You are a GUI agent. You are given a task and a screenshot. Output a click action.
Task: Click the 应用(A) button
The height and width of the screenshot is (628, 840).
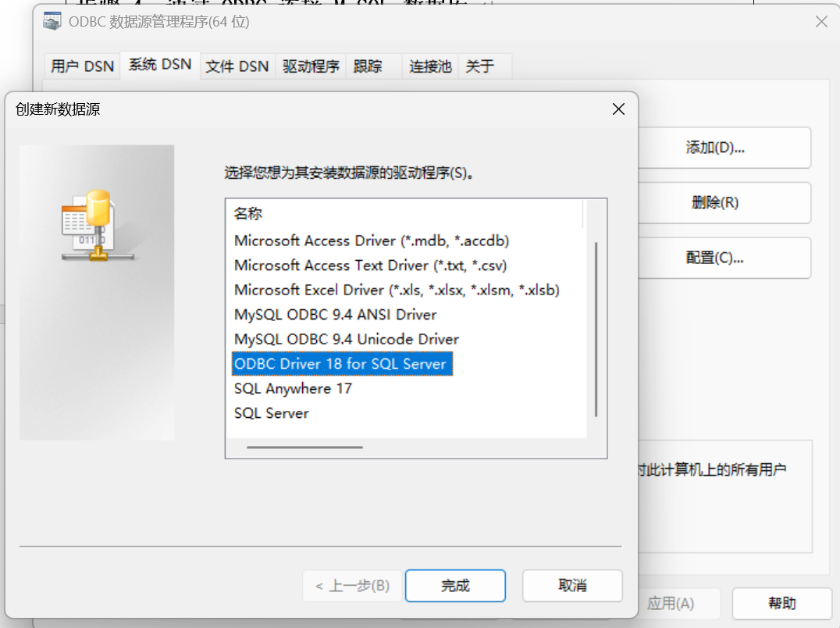pyautogui.click(x=678, y=603)
